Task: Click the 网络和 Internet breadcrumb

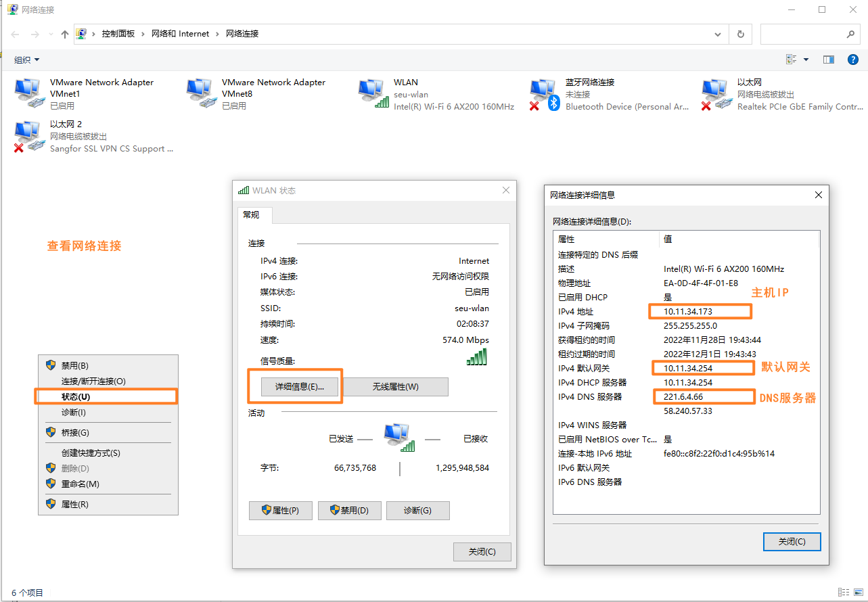Action: coord(181,34)
